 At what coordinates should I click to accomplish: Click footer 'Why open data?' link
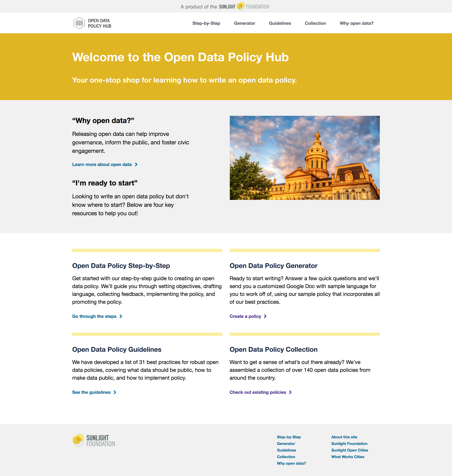[x=291, y=463]
